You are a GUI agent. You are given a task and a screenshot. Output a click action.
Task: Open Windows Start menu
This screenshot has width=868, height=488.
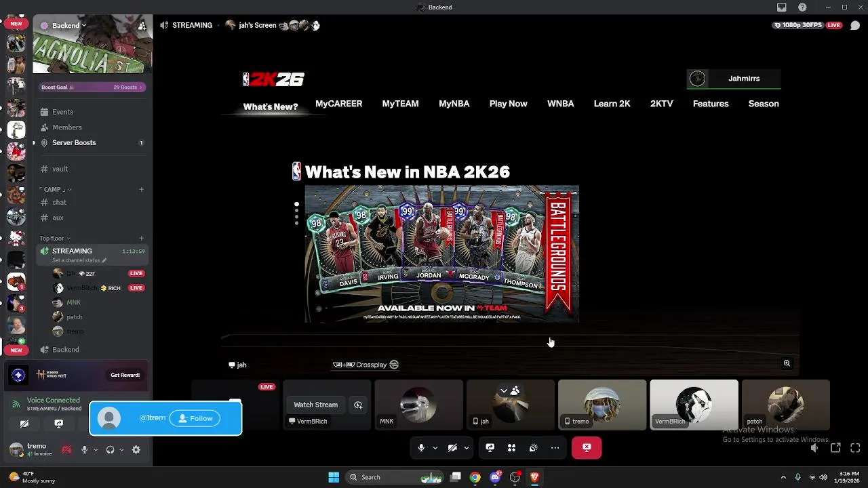[334, 477]
